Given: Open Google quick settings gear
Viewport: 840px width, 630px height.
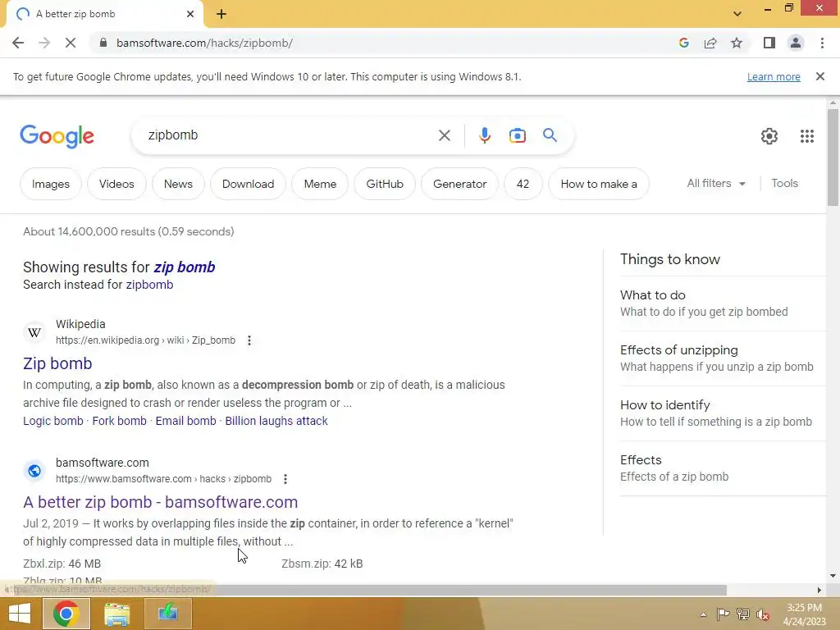Looking at the screenshot, I should click(769, 136).
